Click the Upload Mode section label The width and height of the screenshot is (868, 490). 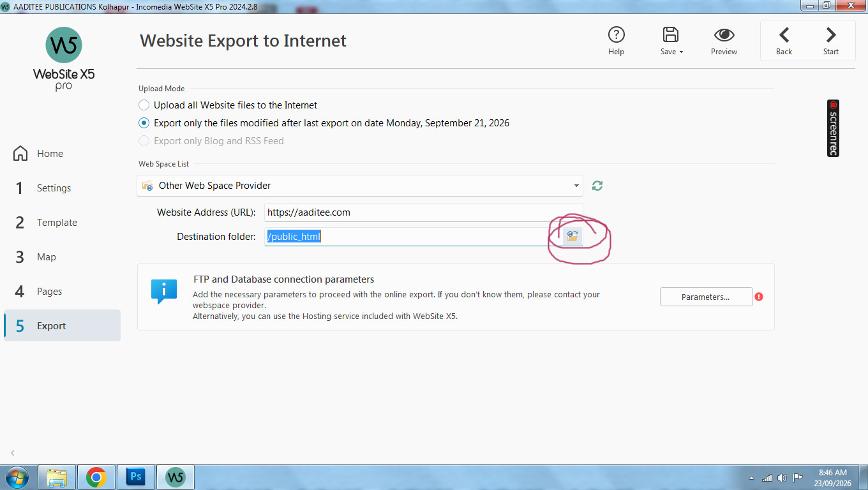[x=161, y=89]
